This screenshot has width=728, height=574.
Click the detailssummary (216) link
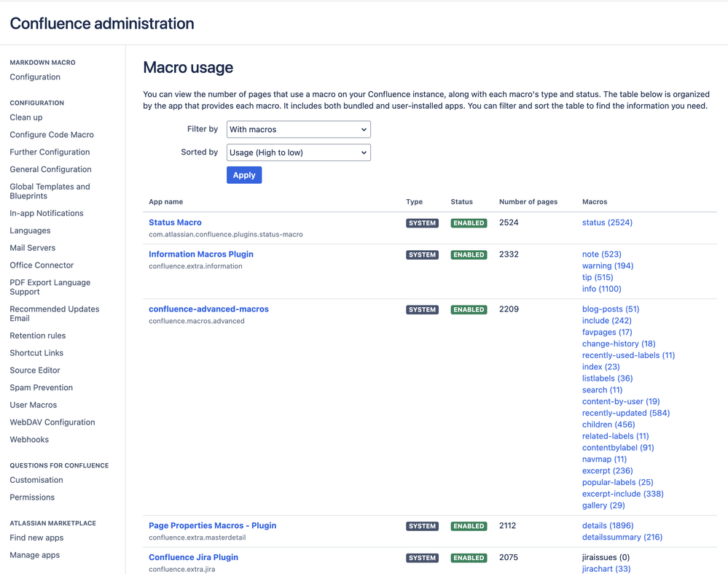point(622,538)
